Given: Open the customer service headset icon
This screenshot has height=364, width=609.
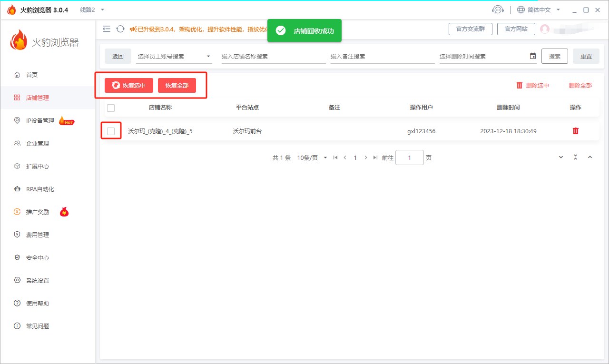Looking at the screenshot, I should click(498, 9).
